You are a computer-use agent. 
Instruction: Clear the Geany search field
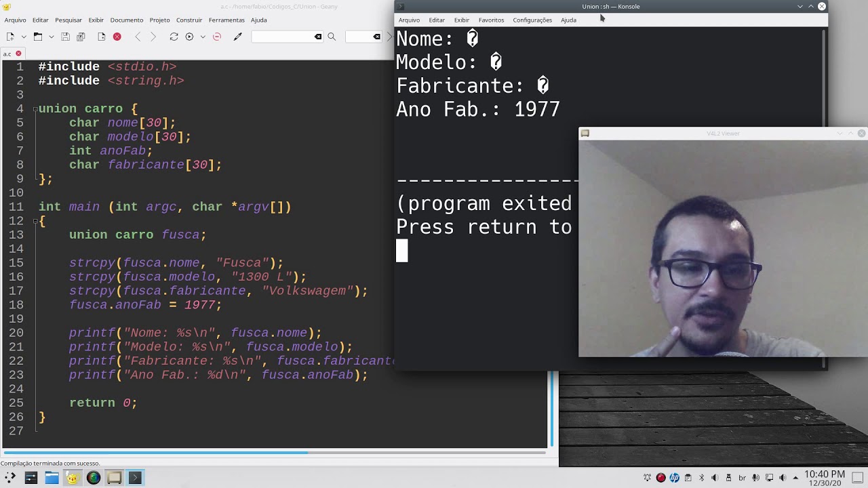click(318, 37)
